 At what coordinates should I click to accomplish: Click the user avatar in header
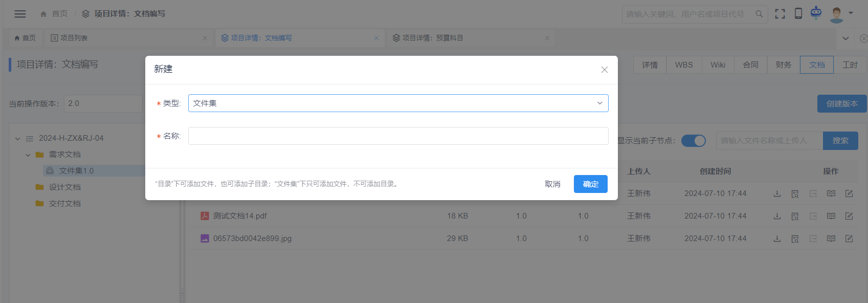click(x=837, y=14)
